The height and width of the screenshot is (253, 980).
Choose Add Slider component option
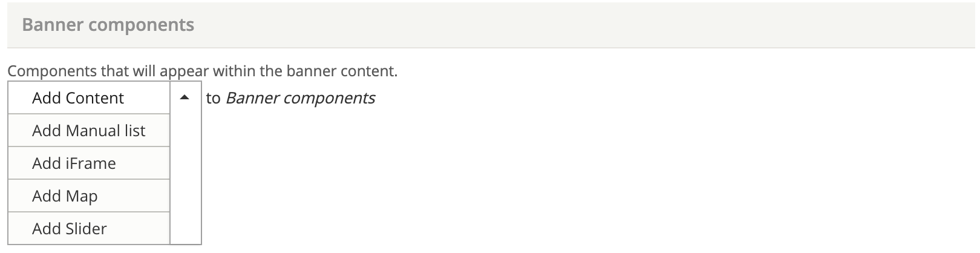(70, 229)
